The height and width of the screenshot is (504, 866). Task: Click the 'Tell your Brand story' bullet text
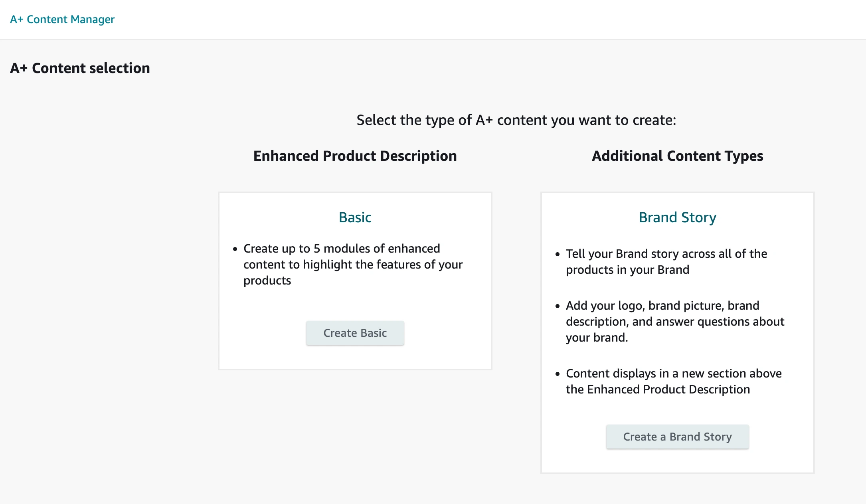pyautogui.click(x=666, y=261)
